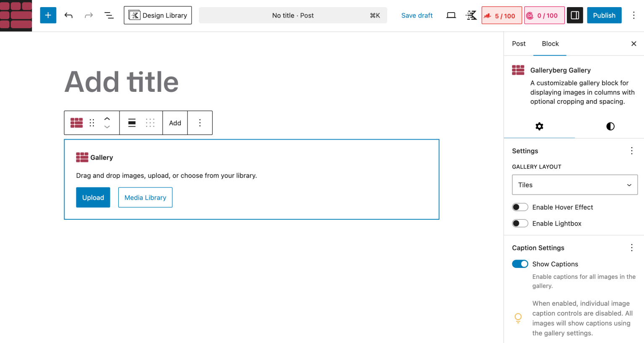Click the Upload button in Gallery block
The width and height of the screenshot is (644, 343).
(x=93, y=197)
